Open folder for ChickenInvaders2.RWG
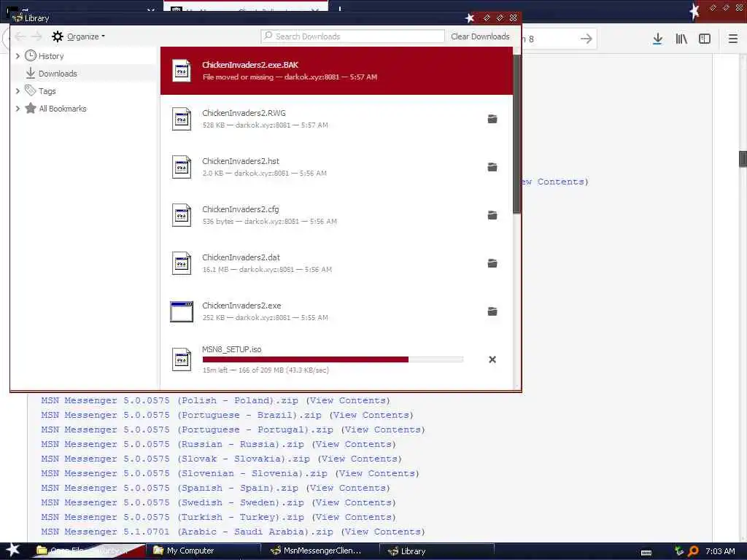Viewport: 747px width, 560px height. 492,119
